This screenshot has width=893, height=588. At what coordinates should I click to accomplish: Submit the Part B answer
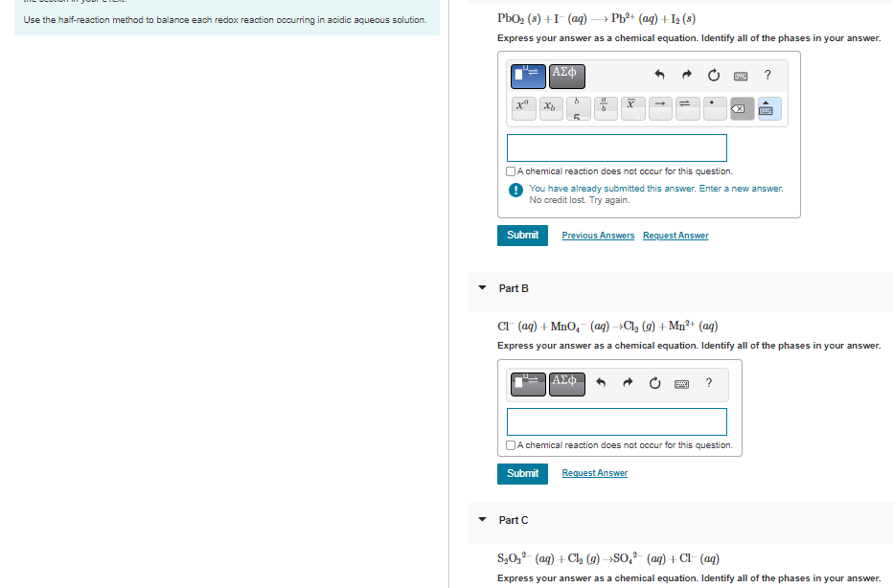(522, 474)
